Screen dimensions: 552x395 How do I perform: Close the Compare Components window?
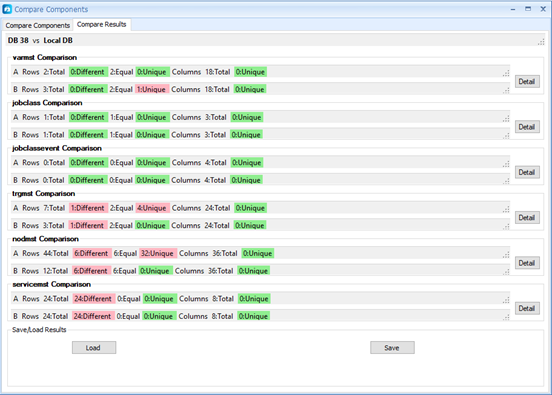[x=543, y=9]
